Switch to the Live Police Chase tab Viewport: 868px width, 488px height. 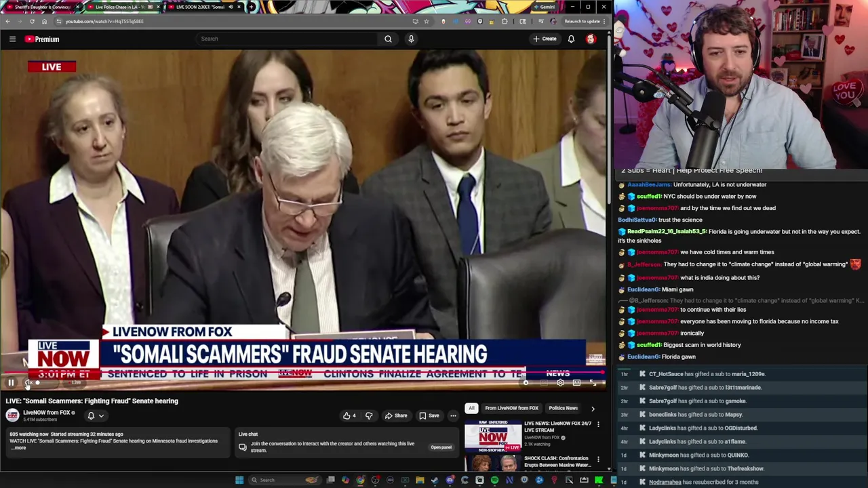(x=123, y=7)
